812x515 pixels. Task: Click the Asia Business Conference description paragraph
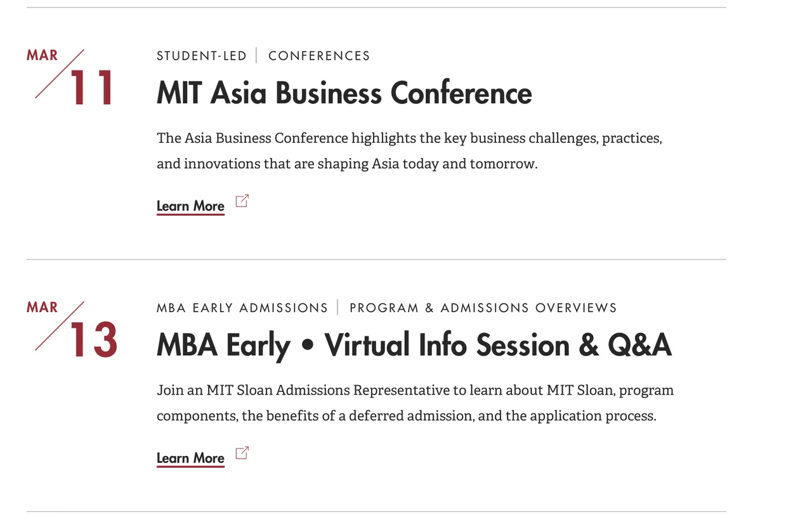coord(409,151)
